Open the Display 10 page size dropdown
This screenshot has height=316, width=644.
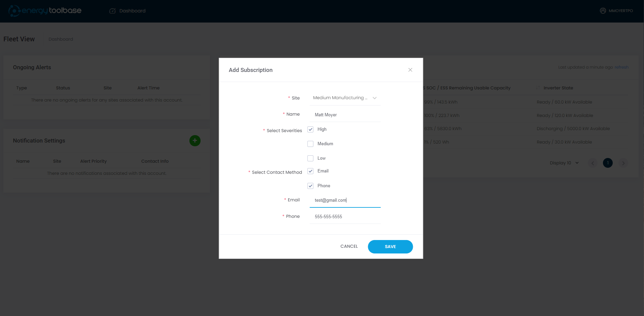(x=564, y=163)
